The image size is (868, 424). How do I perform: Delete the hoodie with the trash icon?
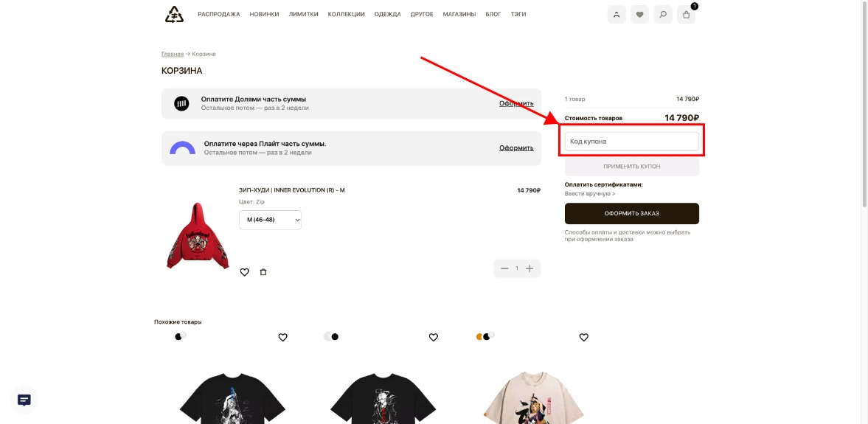263,272
